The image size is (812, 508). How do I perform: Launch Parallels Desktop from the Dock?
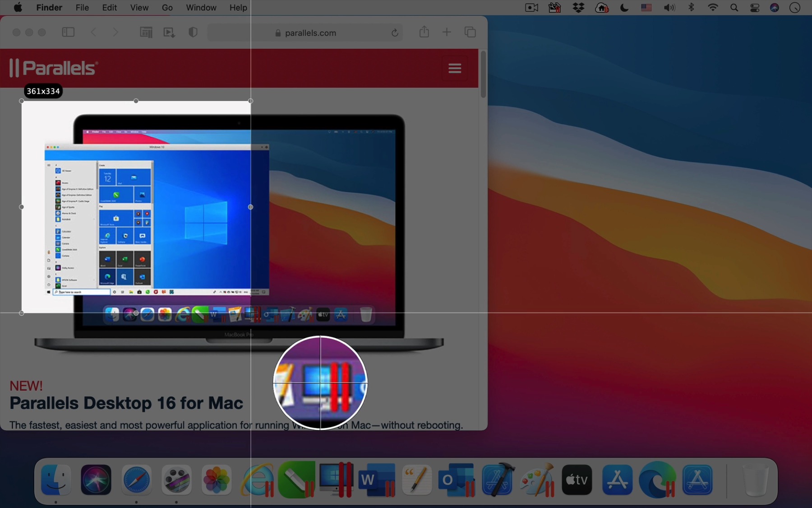click(337, 480)
